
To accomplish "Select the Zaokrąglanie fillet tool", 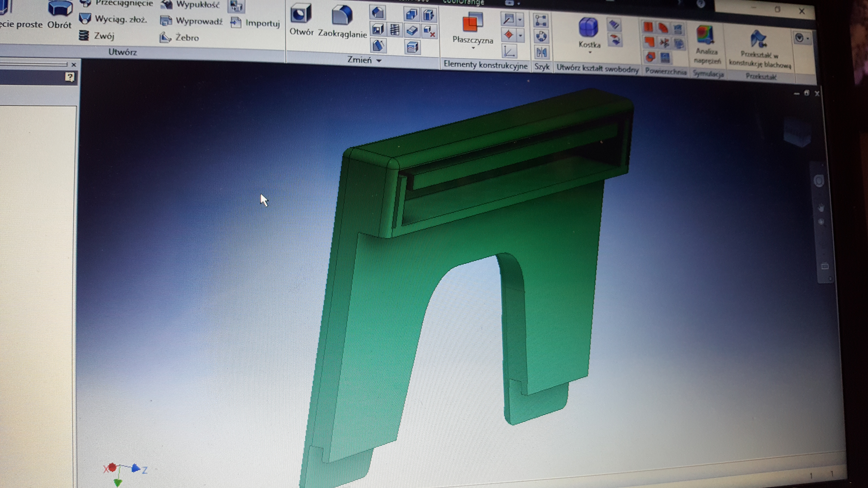I will [x=342, y=22].
